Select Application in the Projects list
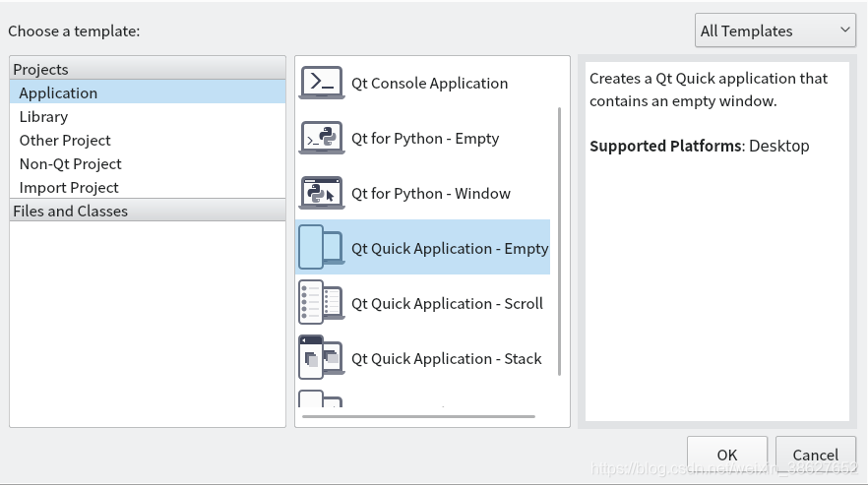 58,92
